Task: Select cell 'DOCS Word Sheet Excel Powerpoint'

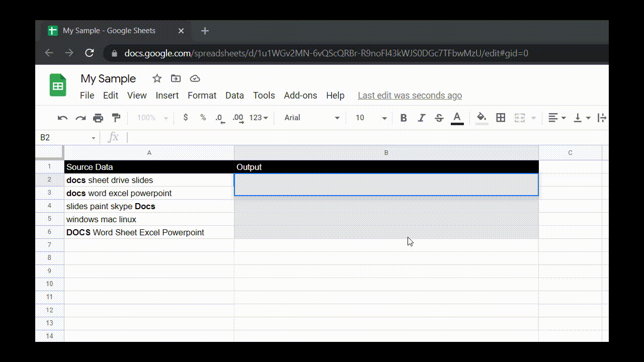Action: 149,232
